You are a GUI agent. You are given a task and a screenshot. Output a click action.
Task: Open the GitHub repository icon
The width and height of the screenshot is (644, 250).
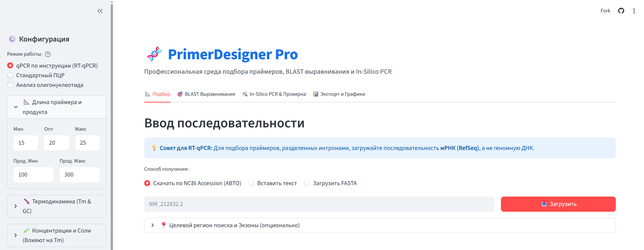tap(621, 11)
